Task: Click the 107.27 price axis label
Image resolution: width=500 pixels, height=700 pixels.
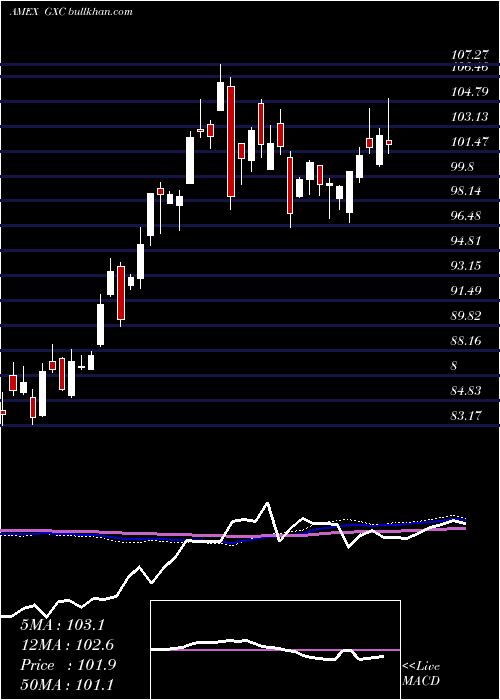Action: 469,55
